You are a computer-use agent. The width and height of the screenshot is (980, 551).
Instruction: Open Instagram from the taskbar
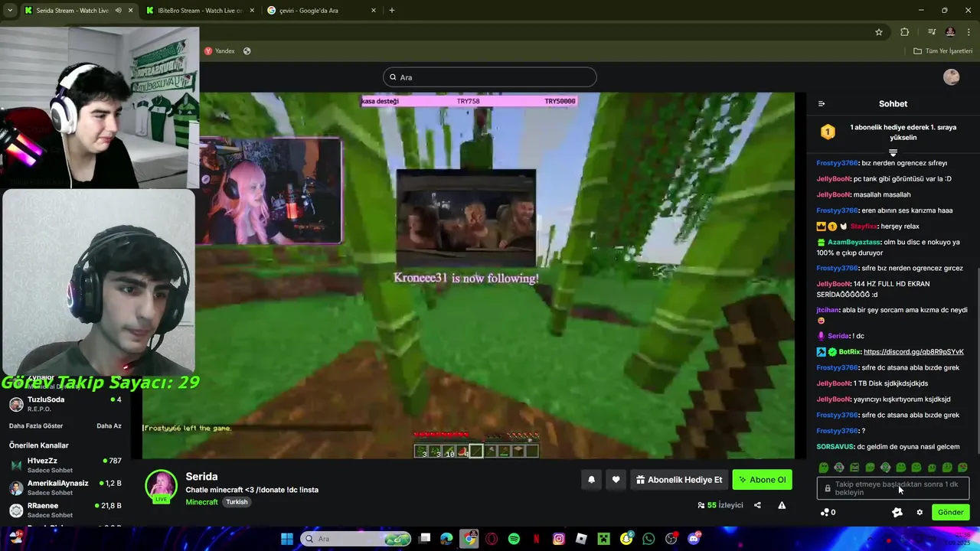[559, 539]
